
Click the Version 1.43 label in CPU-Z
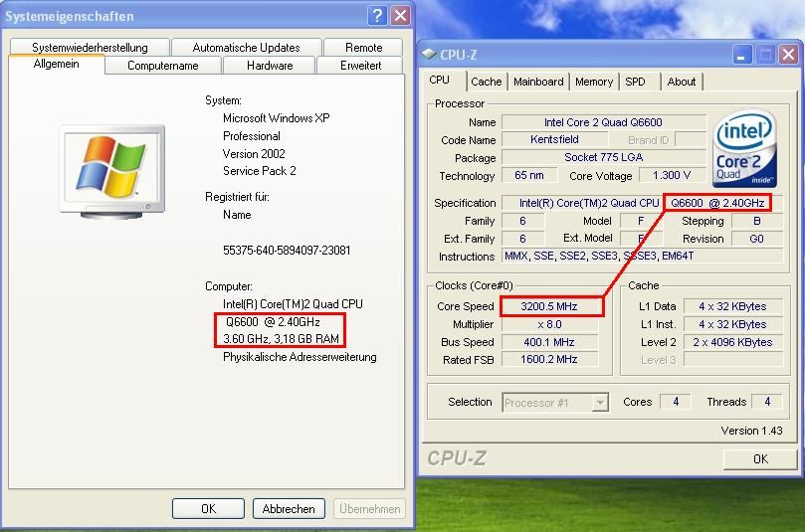point(751,431)
